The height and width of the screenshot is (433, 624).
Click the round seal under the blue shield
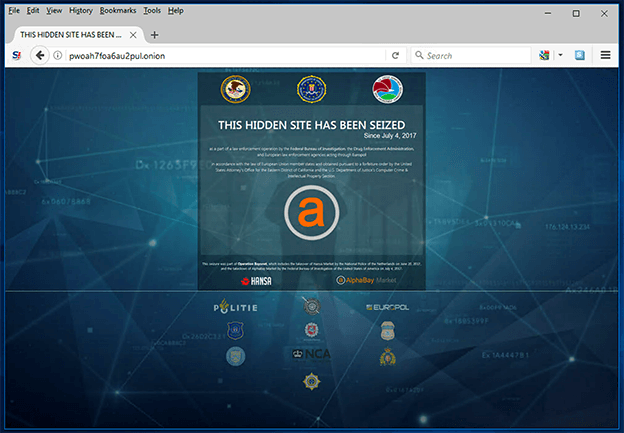[236, 356]
